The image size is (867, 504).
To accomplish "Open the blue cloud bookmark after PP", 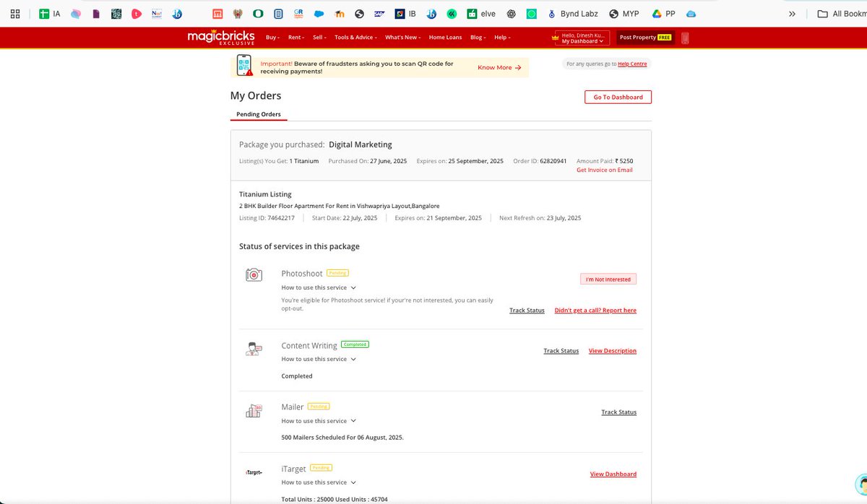I will (691, 14).
